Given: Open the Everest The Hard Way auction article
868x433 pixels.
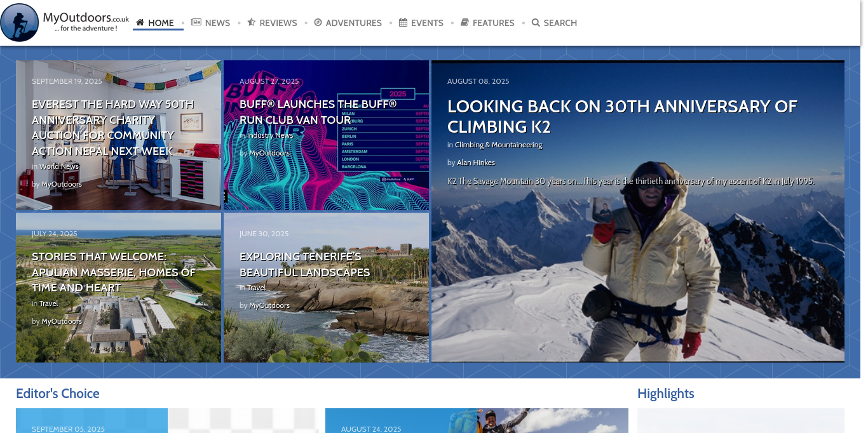Looking at the screenshot, I should tap(112, 128).
